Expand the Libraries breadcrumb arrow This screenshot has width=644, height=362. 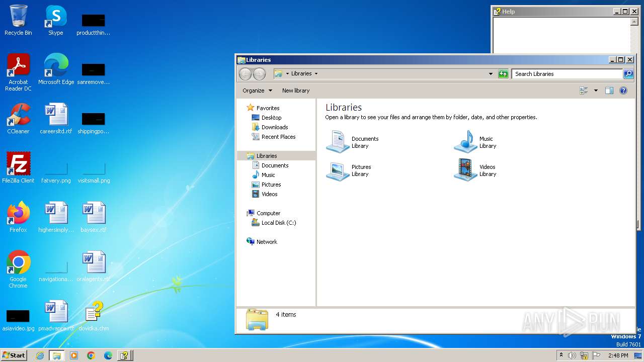click(316, 74)
